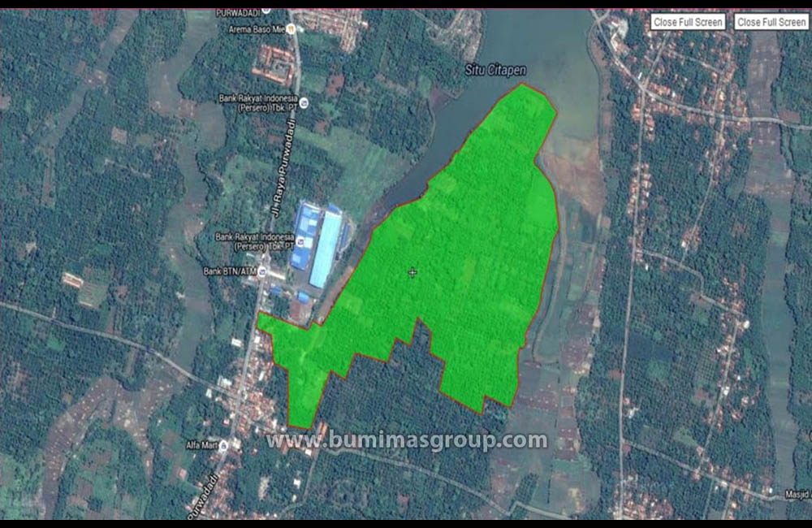Click the www.bumimasgroup.com watermark text
This screenshot has height=528, width=812.
click(407, 440)
